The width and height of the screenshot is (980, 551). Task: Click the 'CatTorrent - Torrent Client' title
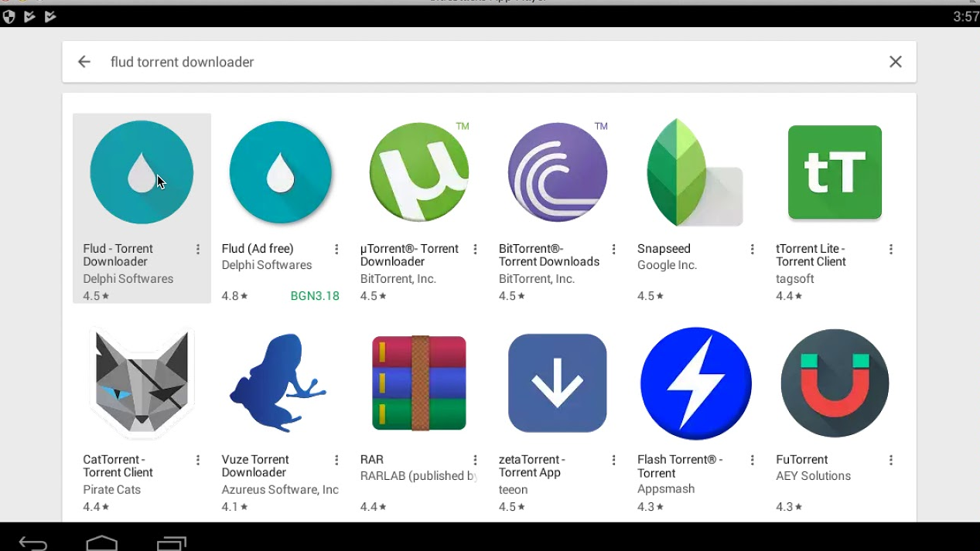pos(118,466)
